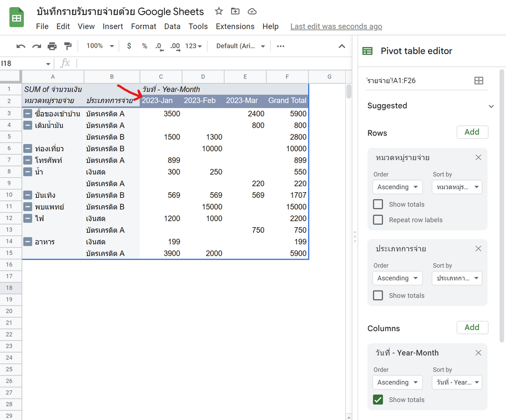Apply currency format with the dollar icon

tap(129, 46)
